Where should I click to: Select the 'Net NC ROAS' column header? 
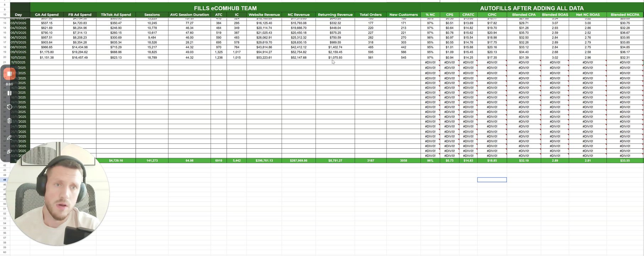click(588, 15)
